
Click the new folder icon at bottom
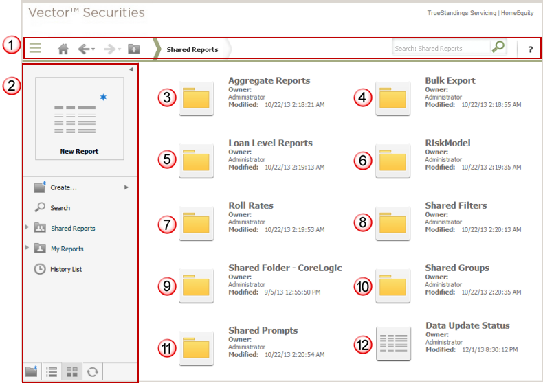pyautogui.click(x=32, y=372)
